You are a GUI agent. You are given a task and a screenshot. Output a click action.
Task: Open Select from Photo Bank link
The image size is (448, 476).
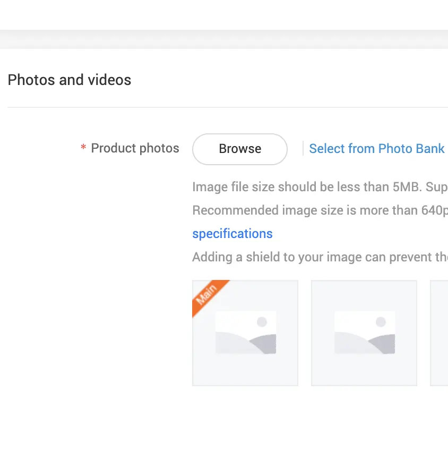[377, 149]
